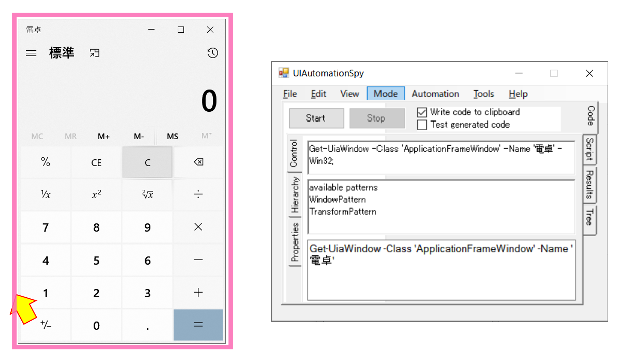This screenshot has height=364, width=634.
Task: Click digit 2 on calculator
Action: tap(96, 293)
